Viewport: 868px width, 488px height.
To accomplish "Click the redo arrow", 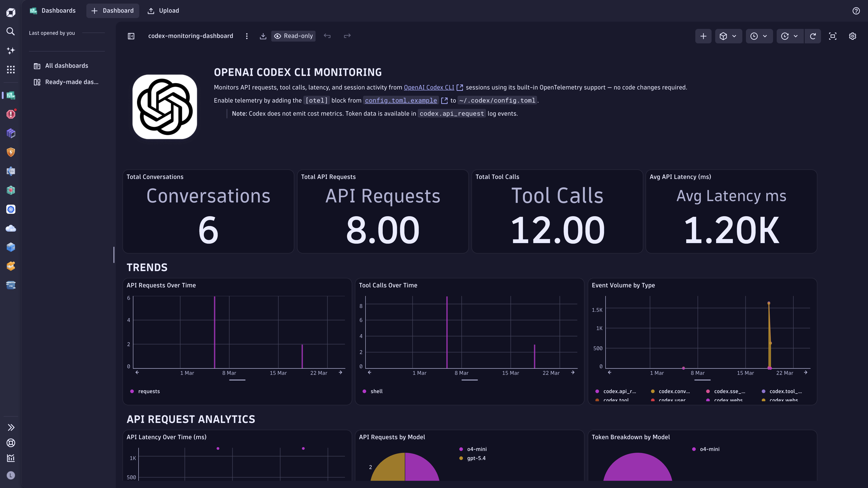I will (347, 36).
